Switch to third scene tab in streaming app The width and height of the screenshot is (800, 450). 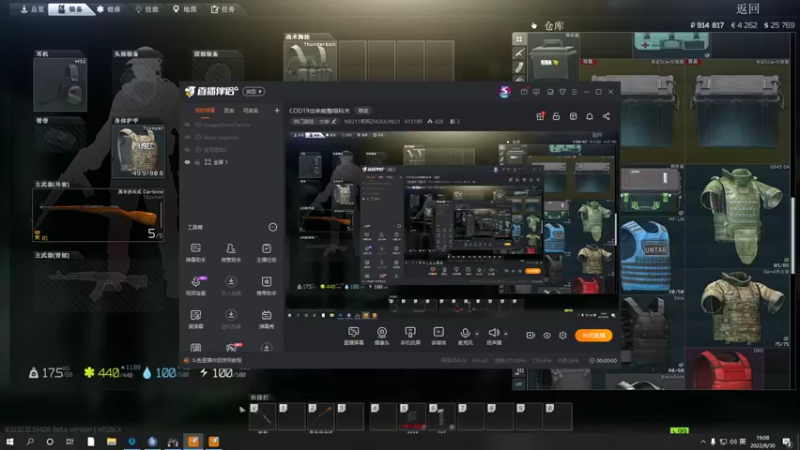click(251, 110)
